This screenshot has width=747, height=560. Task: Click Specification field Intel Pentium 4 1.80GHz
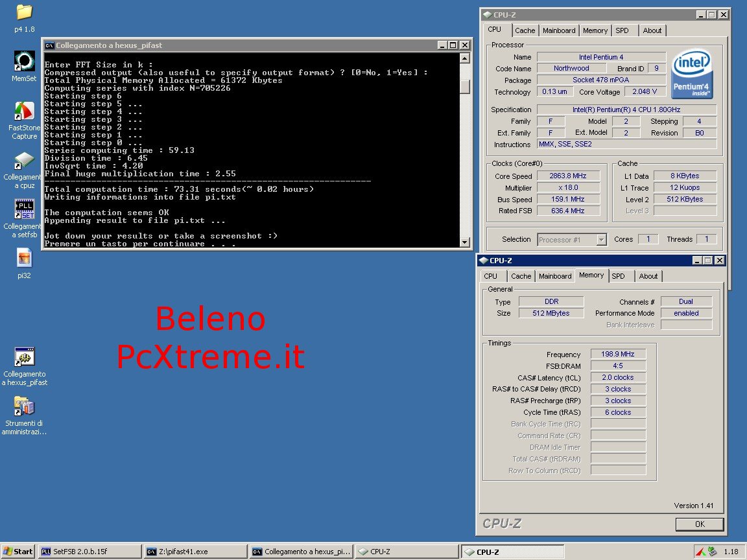point(626,110)
